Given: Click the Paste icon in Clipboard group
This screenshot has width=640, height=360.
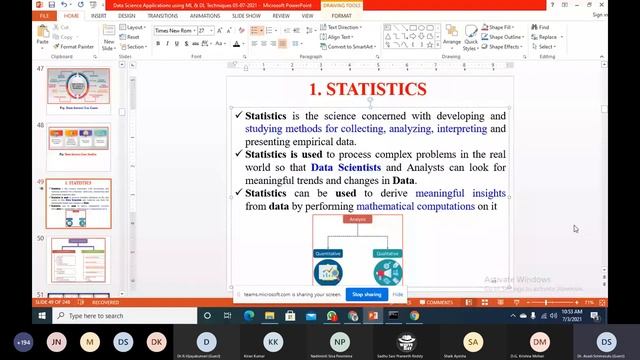Looking at the screenshot, I should pyautogui.click(x=42, y=32).
